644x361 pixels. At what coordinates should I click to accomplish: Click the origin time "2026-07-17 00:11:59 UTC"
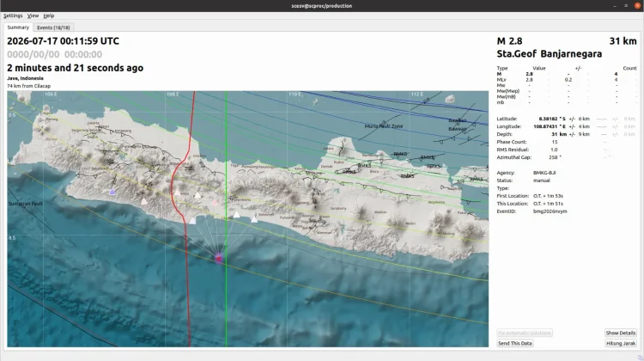(63, 41)
